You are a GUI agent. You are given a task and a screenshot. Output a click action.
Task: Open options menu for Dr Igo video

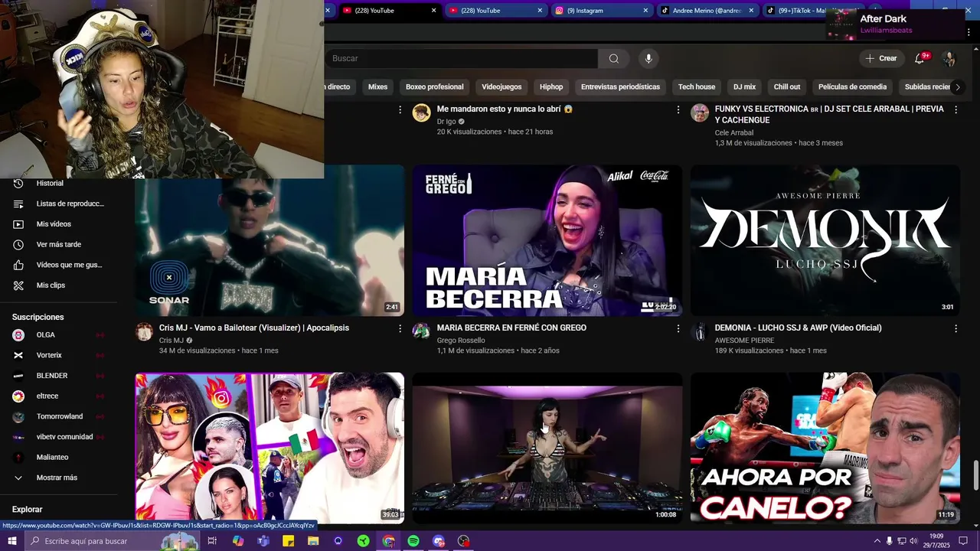point(678,110)
